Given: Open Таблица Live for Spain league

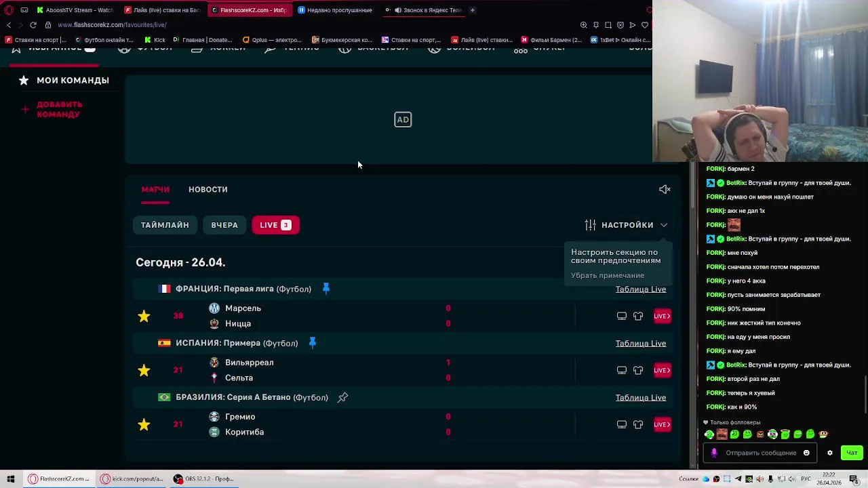Looking at the screenshot, I should [x=641, y=344].
